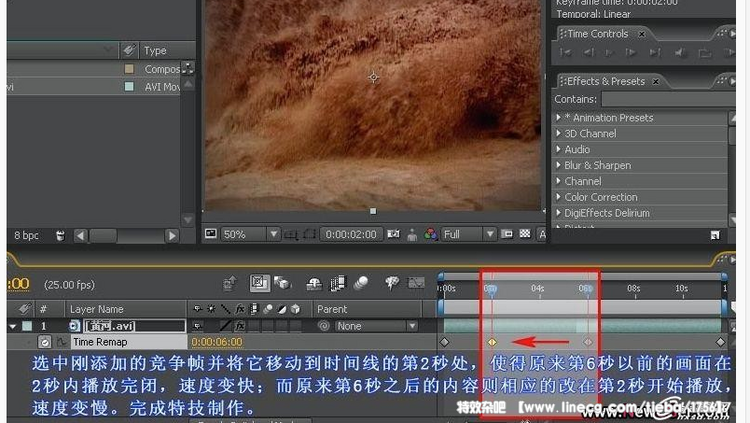Image resolution: width=750 pixels, height=423 pixels.
Task: Click the always preview this view icon
Action: pos(211,234)
